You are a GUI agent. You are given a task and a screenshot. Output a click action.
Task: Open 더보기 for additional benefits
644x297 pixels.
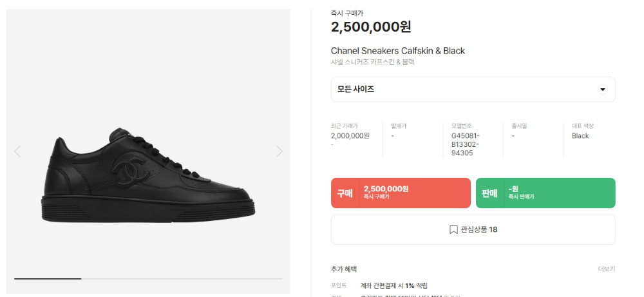(x=606, y=269)
